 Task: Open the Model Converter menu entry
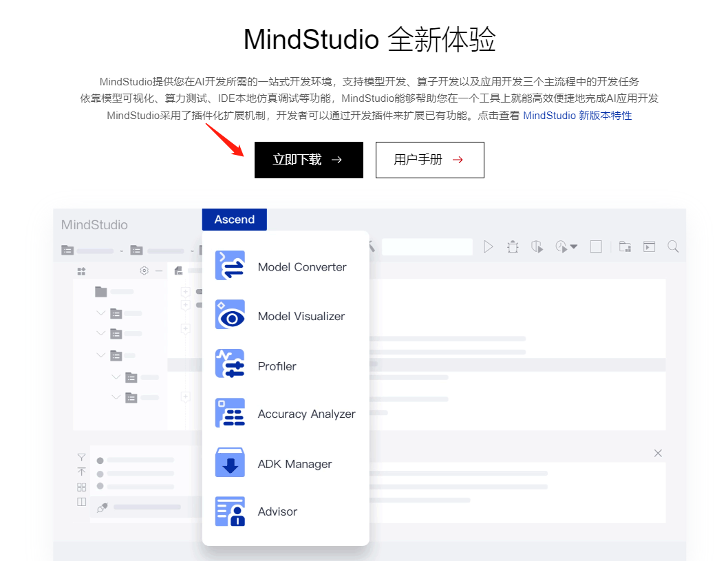(302, 267)
